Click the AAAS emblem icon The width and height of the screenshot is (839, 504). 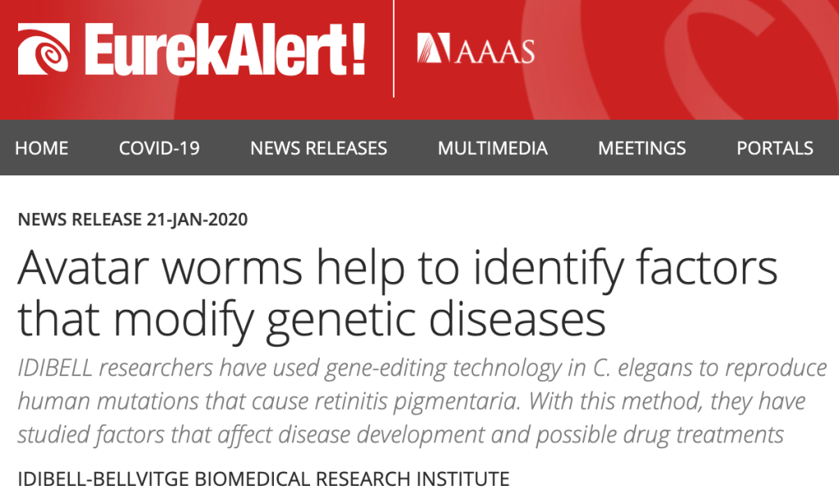[x=432, y=49]
